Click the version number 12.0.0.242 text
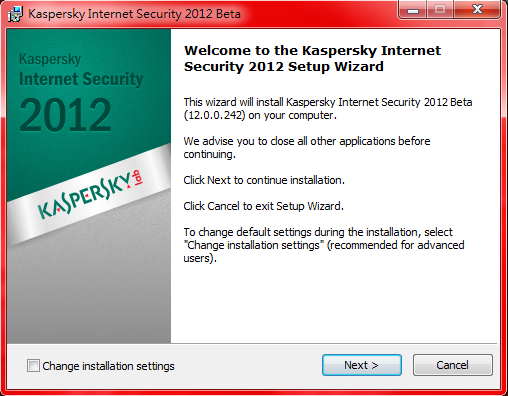 pyautogui.click(x=215, y=115)
